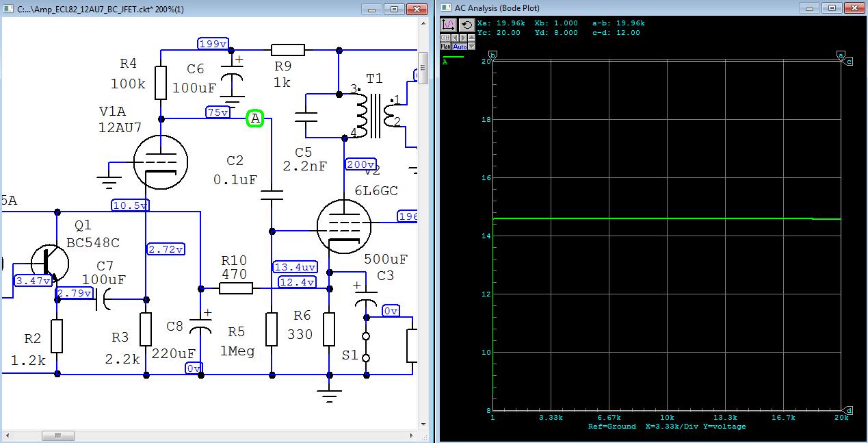This screenshot has width=868, height=443.
Task: Click the waveform axes icon in Bode Plot
Action: tap(449, 25)
